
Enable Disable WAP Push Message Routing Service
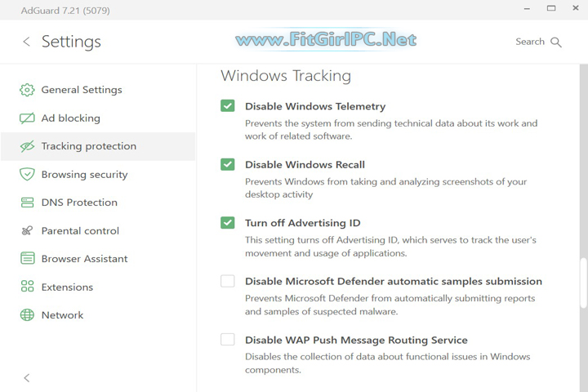pos(228,340)
